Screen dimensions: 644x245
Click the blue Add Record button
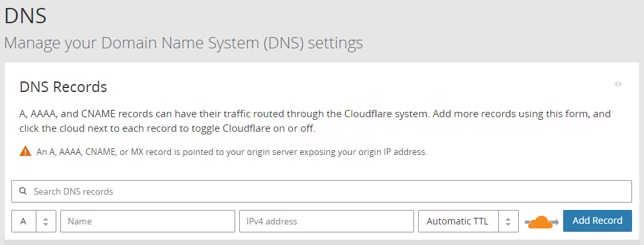coord(598,220)
